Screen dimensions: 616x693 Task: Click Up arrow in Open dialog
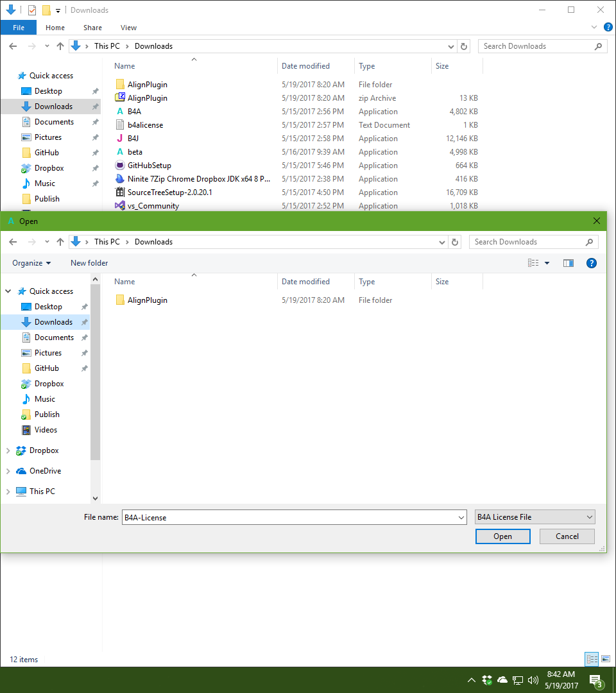(x=60, y=242)
